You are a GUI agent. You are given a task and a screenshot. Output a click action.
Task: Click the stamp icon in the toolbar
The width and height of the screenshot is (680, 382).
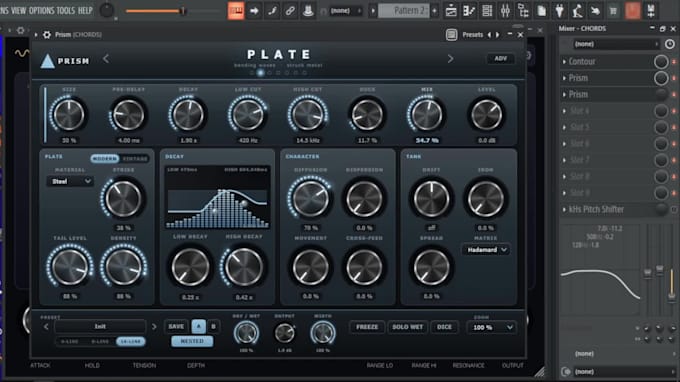tap(308, 10)
